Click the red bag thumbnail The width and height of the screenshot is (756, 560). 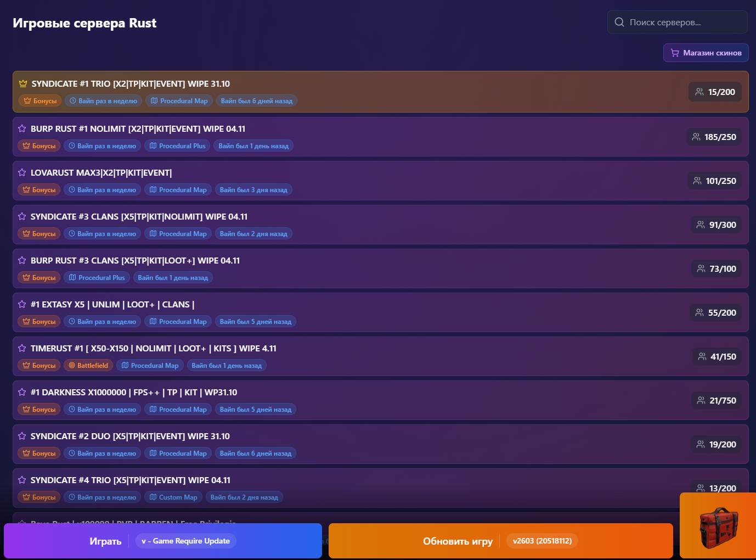[x=718, y=526]
